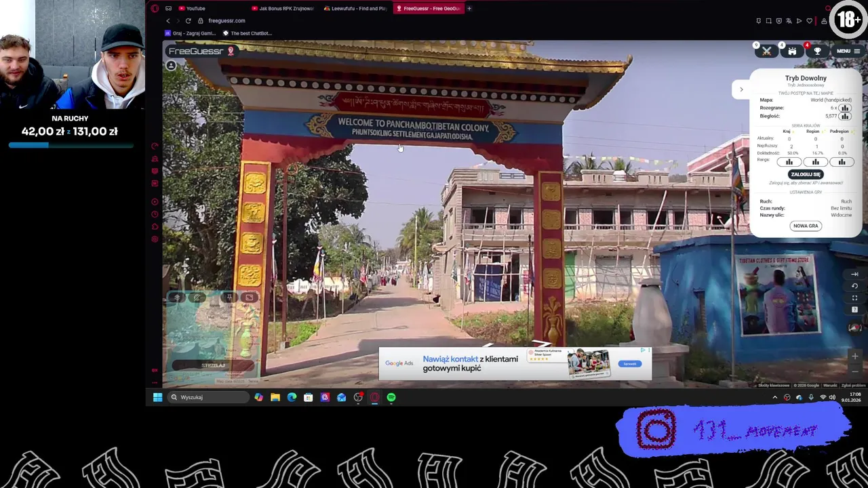Open a new browser tab
The image size is (868, 488).
coord(469,8)
